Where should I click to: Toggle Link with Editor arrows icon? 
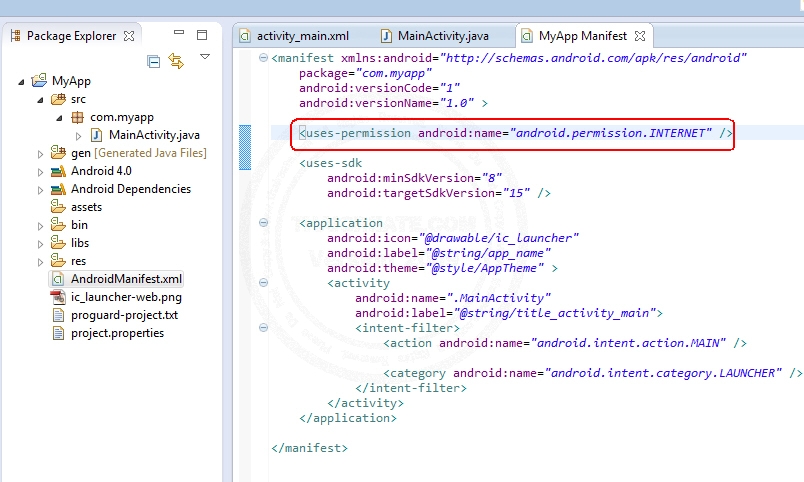pos(176,62)
